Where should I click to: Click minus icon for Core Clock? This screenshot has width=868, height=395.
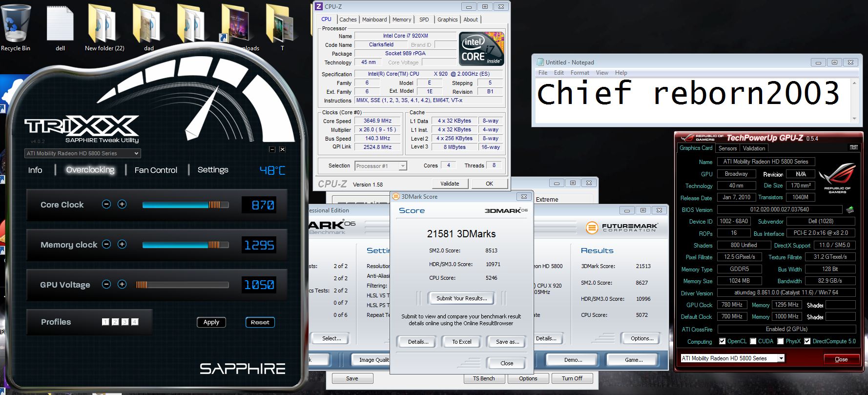click(x=106, y=204)
